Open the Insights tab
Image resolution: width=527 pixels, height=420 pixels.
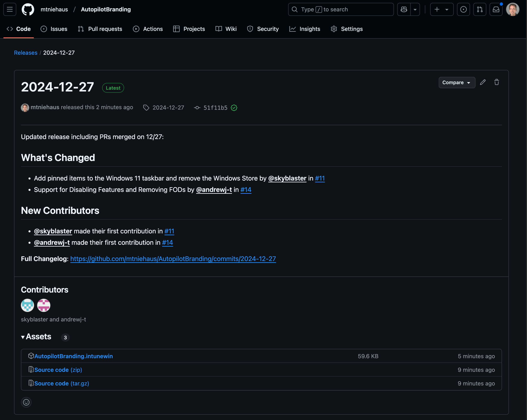click(305, 29)
